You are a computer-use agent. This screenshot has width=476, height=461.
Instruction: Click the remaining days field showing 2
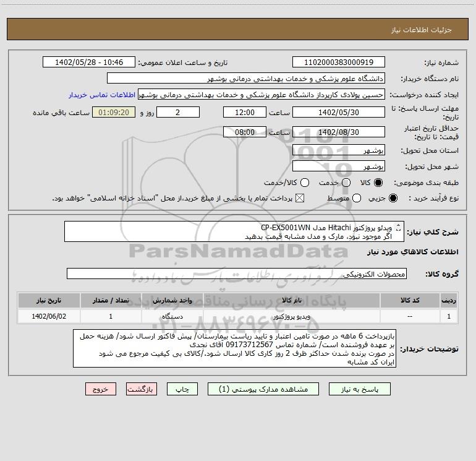pos(178,112)
